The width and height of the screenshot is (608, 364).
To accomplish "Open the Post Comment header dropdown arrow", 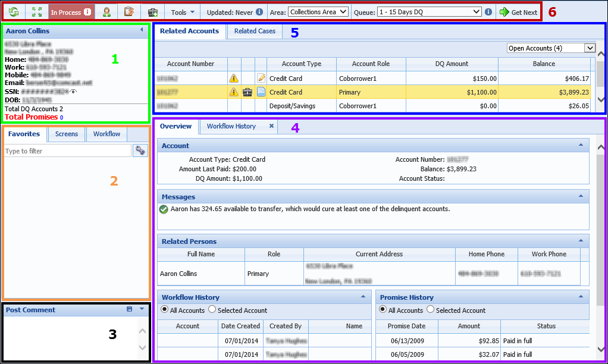I will click(x=142, y=309).
